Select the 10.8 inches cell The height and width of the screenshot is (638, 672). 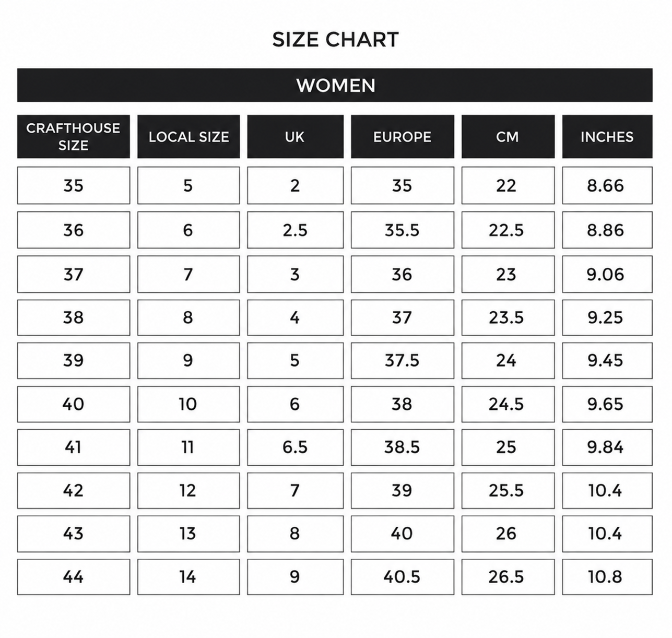click(x=607, y=577)
